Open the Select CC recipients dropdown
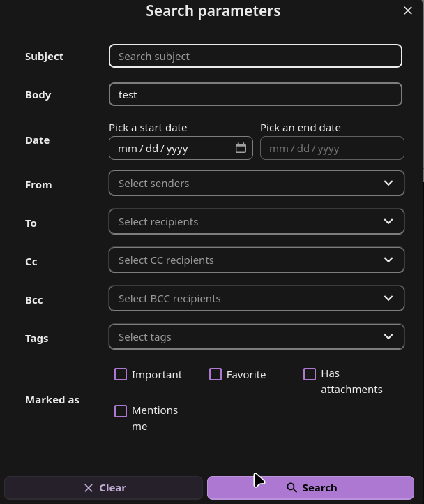This screenshot has width=424, height=504. tap(257, 260)
